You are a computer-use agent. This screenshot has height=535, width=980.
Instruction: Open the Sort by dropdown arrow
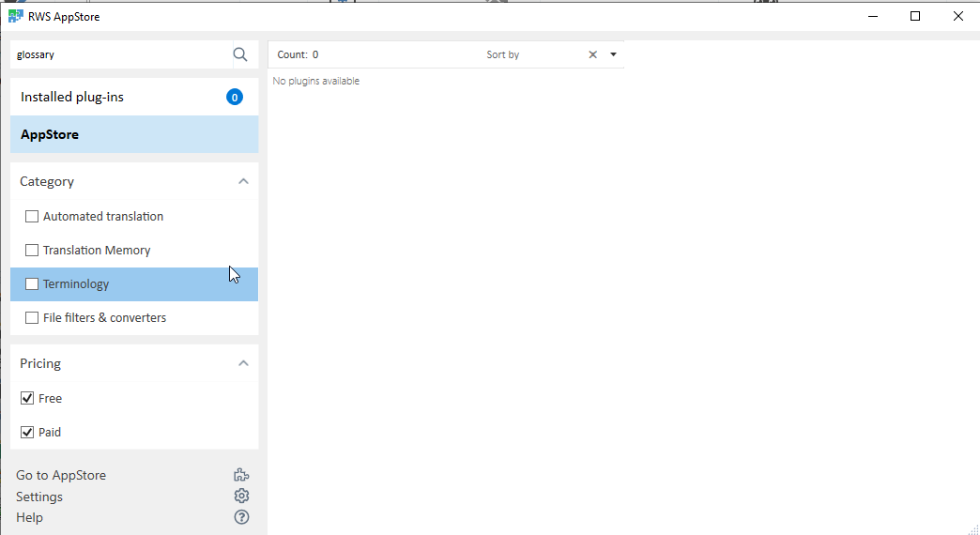coord(613,54)
